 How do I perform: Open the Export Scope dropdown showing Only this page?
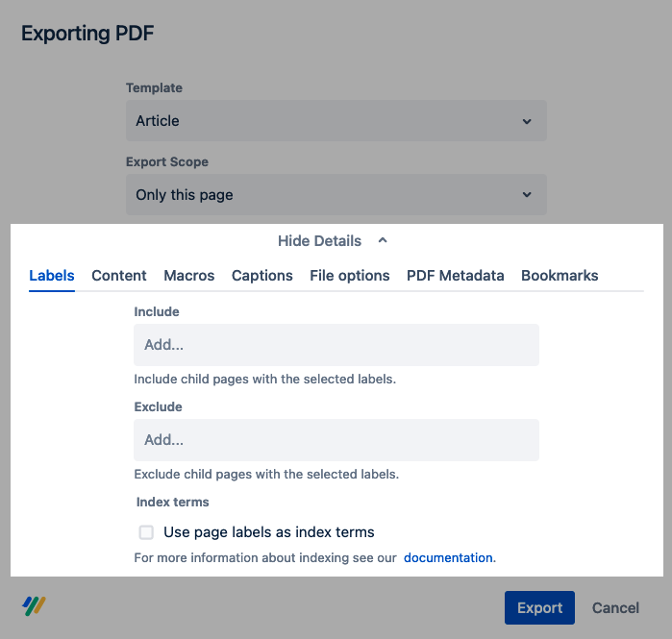point(336,195)
